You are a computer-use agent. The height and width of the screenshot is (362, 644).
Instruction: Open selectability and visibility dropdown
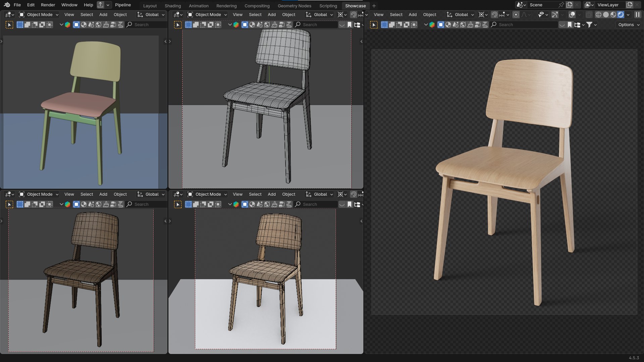click(543, 15)
